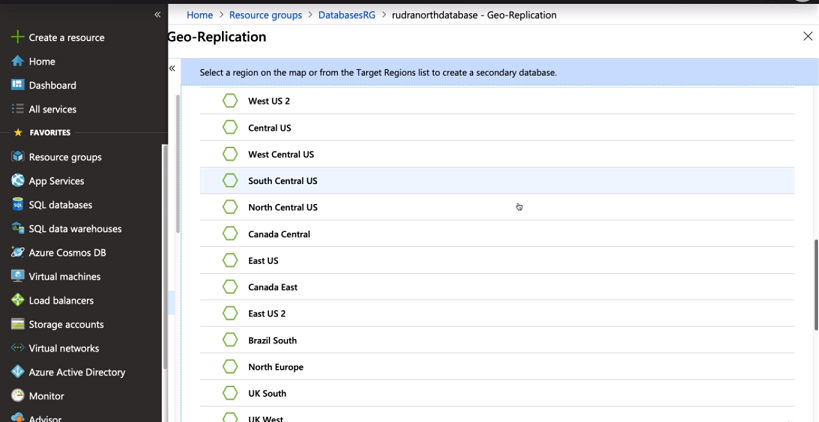Click the Create a resource plus icon
819x422 pixels.
pos(18,37)
